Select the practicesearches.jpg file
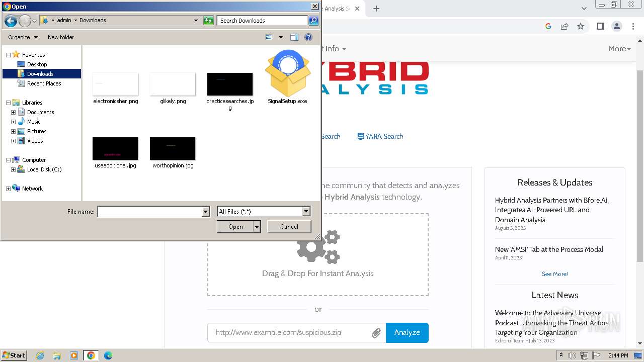 pyautogui.click(x=230, y=90)
